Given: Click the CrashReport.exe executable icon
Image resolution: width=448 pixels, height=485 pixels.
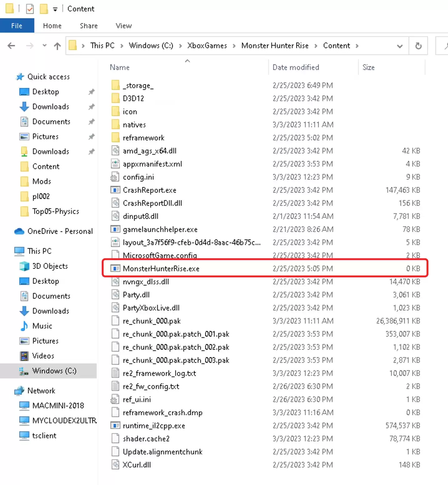Looking at the screenshot, I should tap(115, 190).
